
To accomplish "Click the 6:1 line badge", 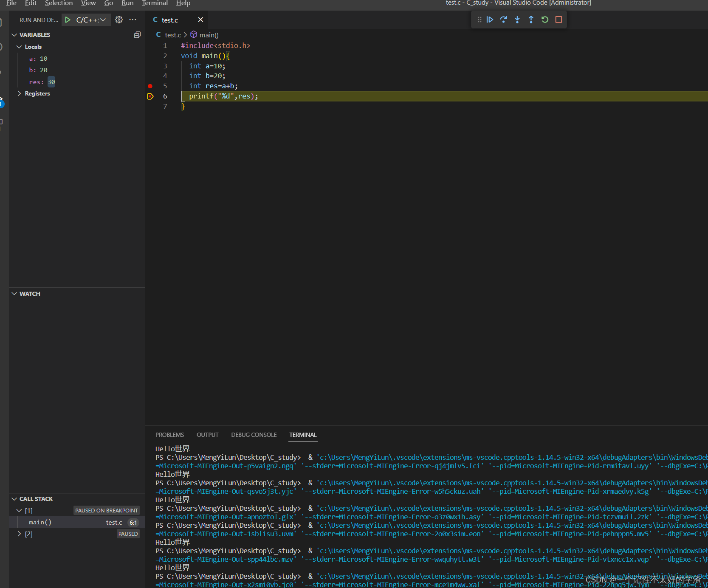I will (133, 523).
